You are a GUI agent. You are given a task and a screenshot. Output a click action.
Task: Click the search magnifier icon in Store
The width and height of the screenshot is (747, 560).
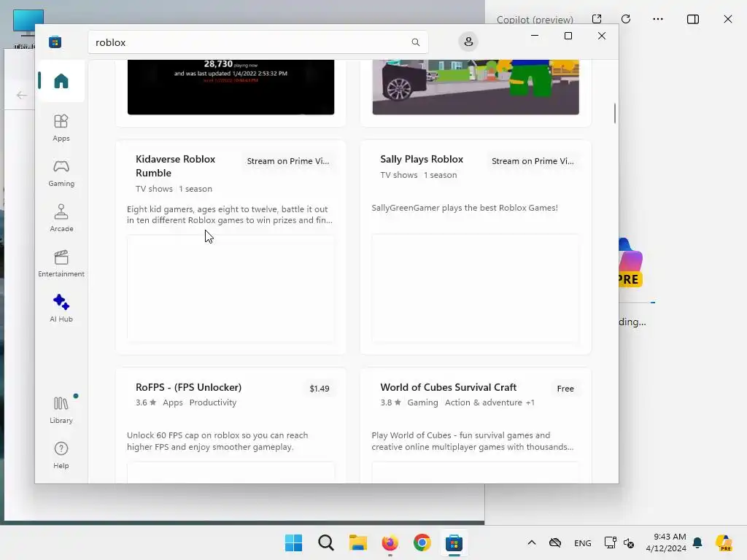(x=415, y=42)
